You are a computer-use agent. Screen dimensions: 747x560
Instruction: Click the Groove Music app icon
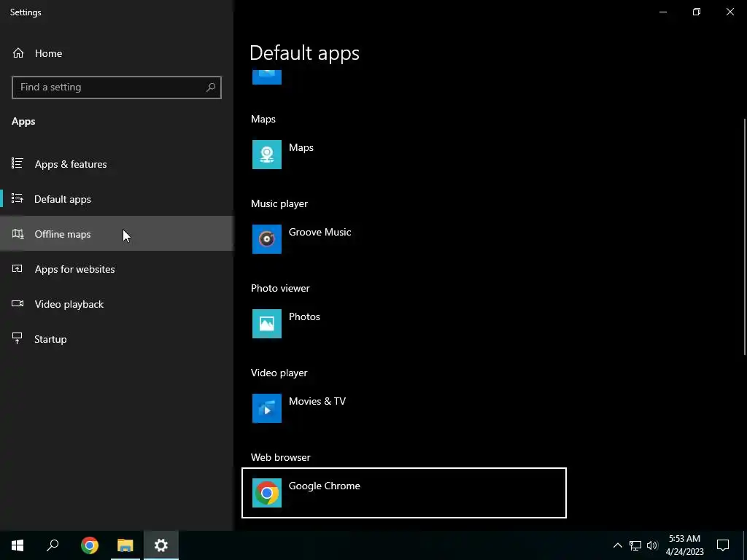(x=267, y=239)
